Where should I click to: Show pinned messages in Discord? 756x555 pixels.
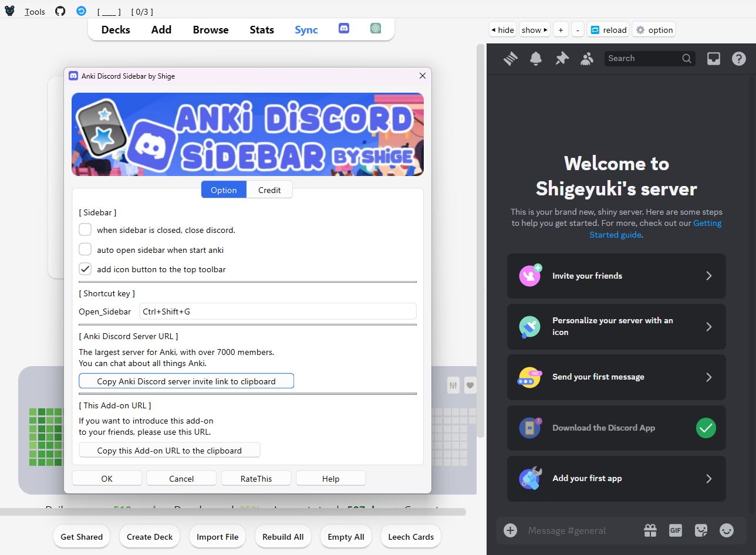point(562,58)
